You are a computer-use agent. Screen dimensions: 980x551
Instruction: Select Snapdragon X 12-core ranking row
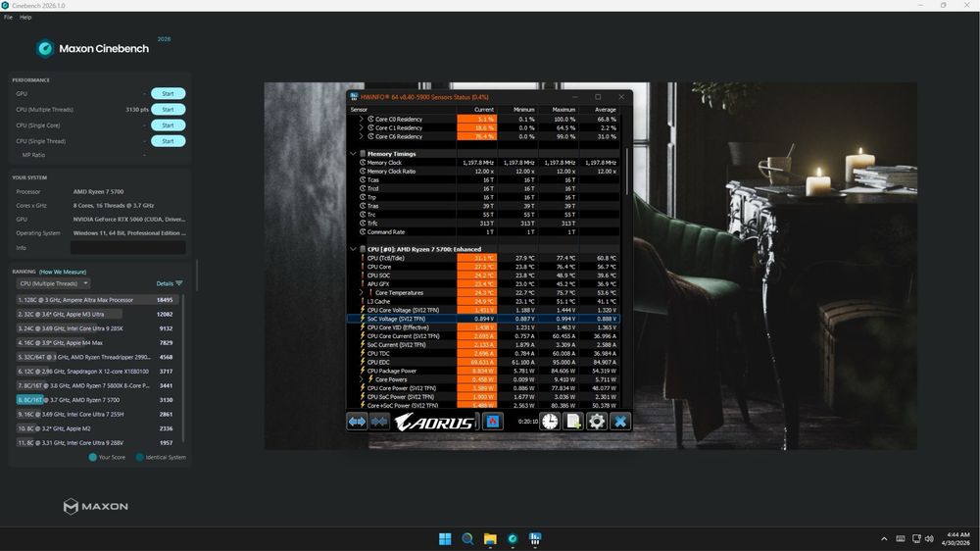tap(97, 372)
